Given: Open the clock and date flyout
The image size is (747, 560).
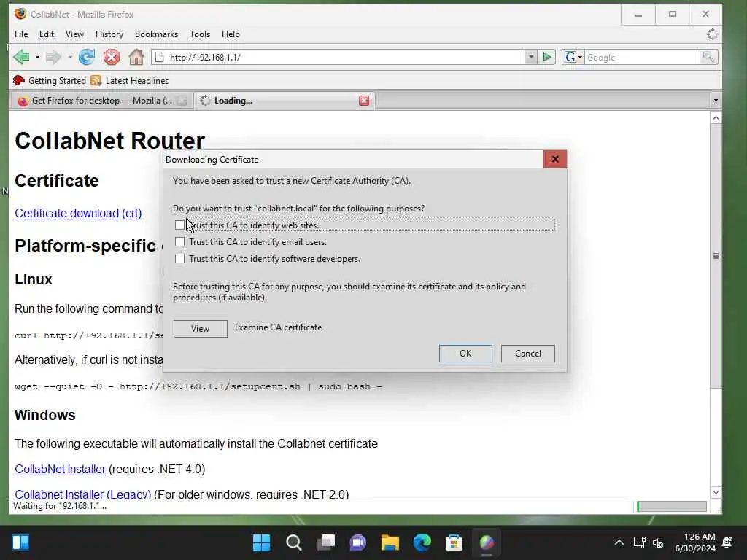Looking at the screenshot, I should [x=695, y=542].
